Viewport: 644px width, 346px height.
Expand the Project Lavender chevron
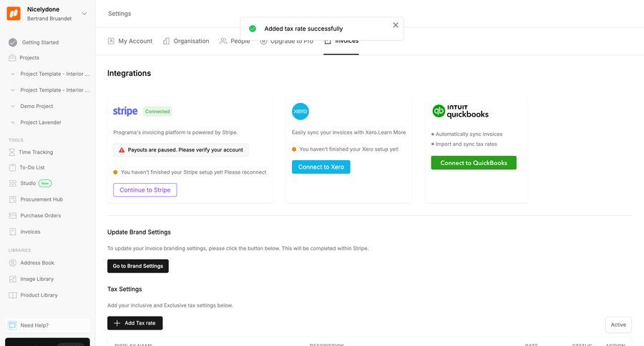point(12,122)
